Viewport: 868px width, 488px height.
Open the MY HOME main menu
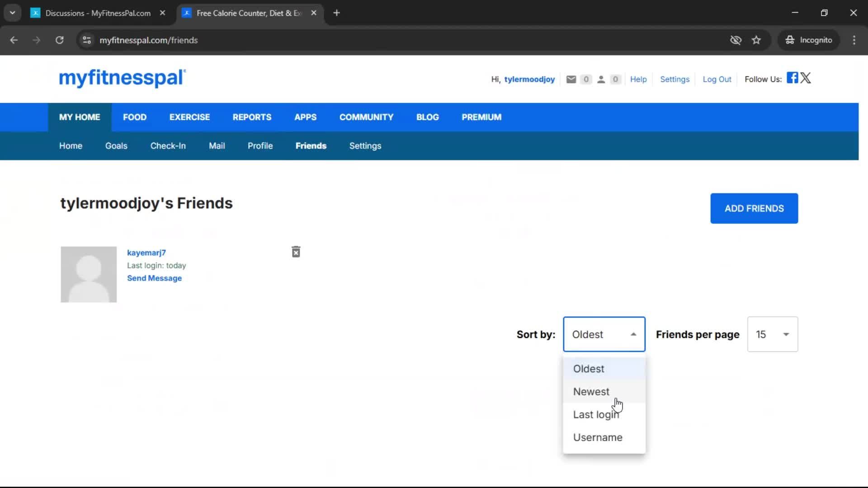pyautogui.click(x=80, y=117)
